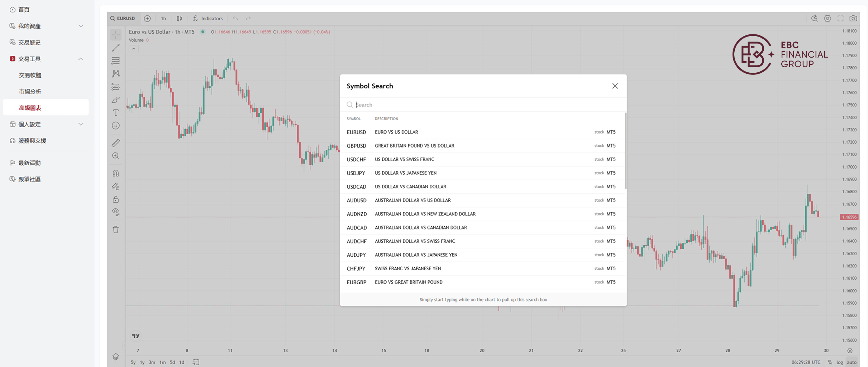The image size is (868, 367).
Task: Select the ruler measure tool
Action: (x=116, y=143)
